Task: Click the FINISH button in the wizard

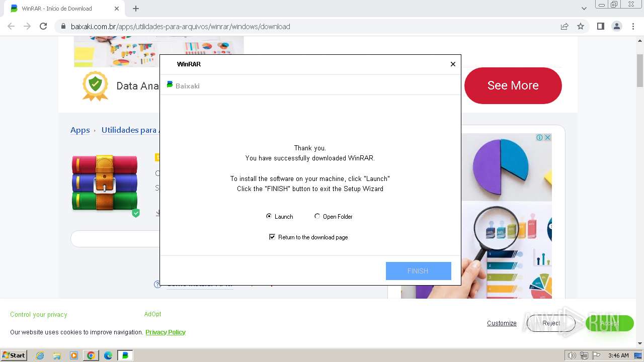Action: (x=419, y=271)
